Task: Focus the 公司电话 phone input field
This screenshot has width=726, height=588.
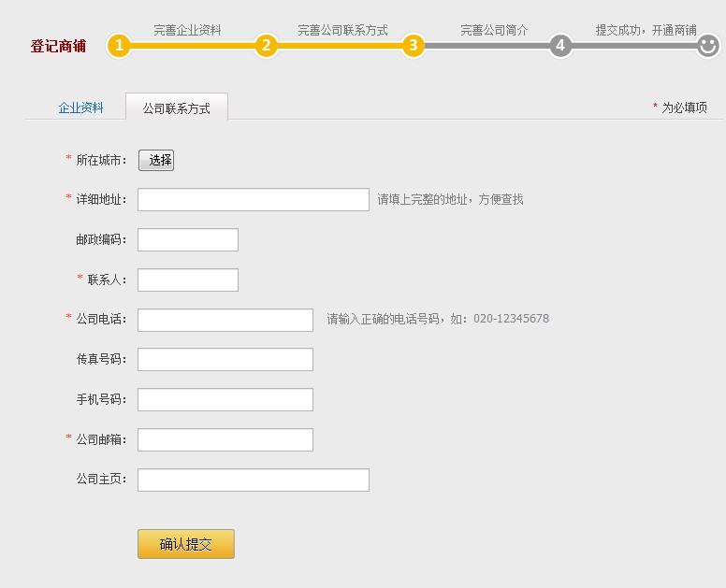Action: [225, 320]
